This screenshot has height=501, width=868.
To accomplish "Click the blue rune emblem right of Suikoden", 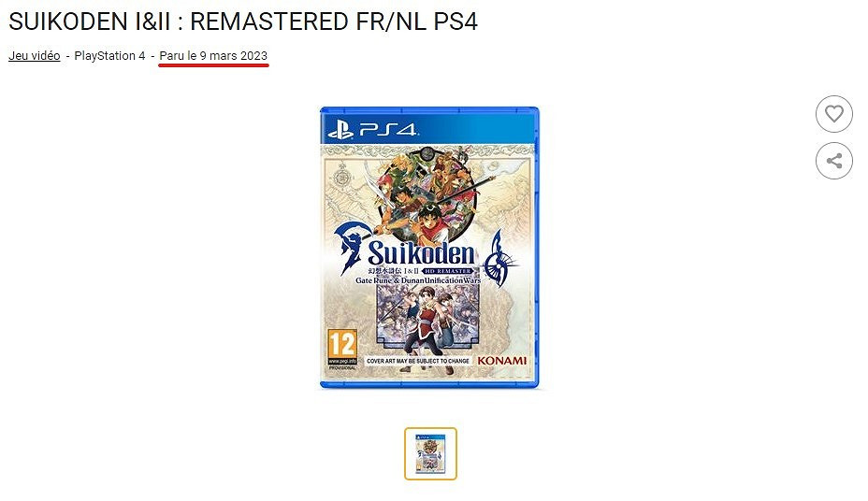I will pyautogui.click(x=500, y=259).
